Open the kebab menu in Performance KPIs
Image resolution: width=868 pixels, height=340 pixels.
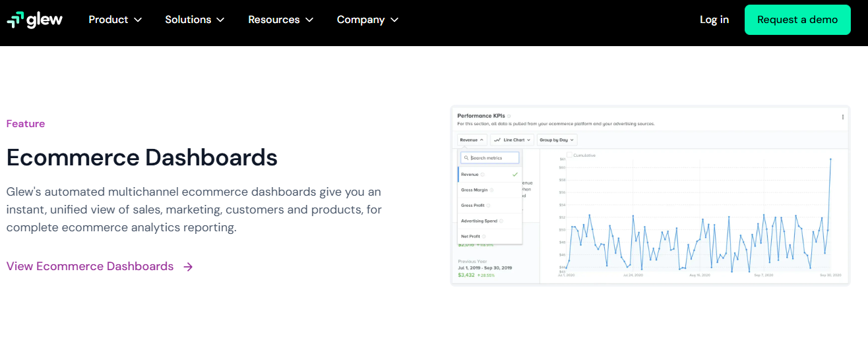(842, 117)
